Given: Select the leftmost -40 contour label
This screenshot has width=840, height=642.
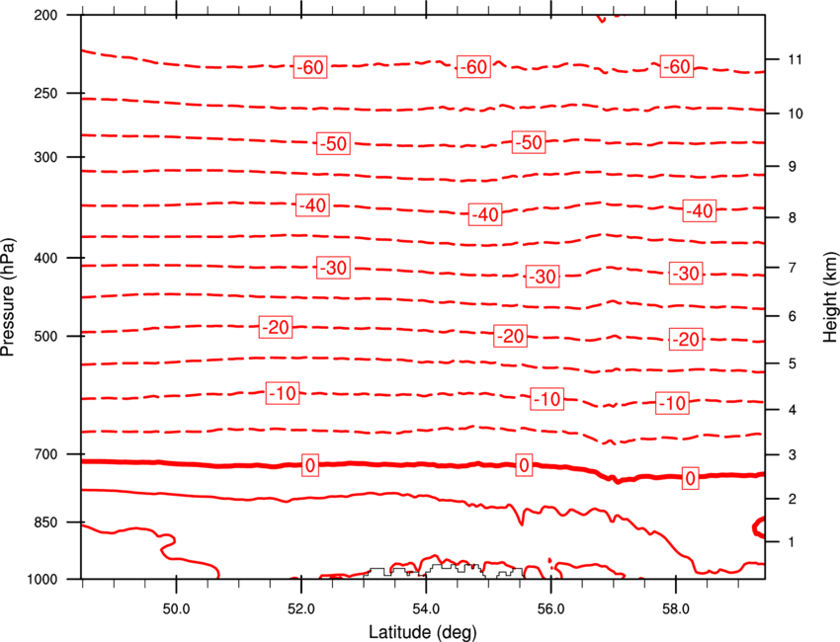Looking at the screenshot, I should tap(313, 205).
